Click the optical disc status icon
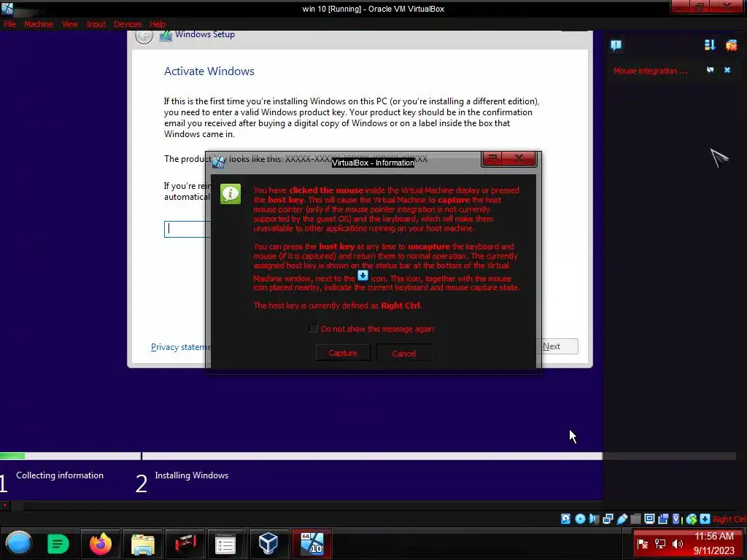The height and width of the screenshot is (560, 747). 580,518
